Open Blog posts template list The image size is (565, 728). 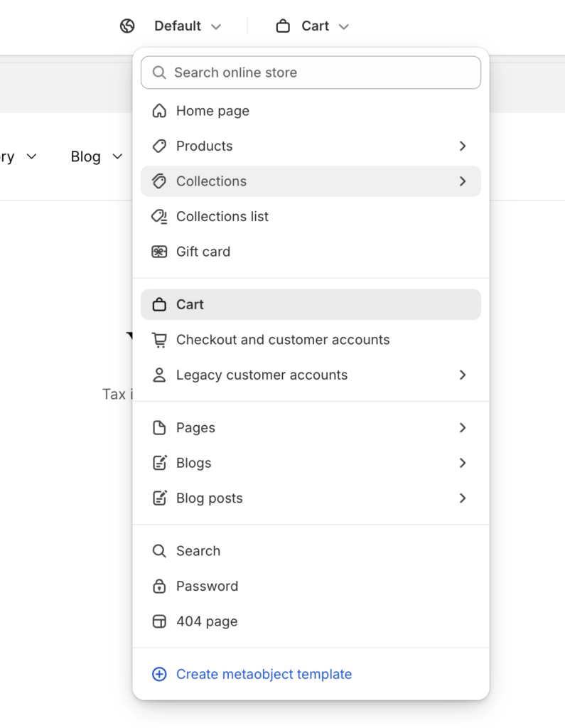(x=311, y=498)
